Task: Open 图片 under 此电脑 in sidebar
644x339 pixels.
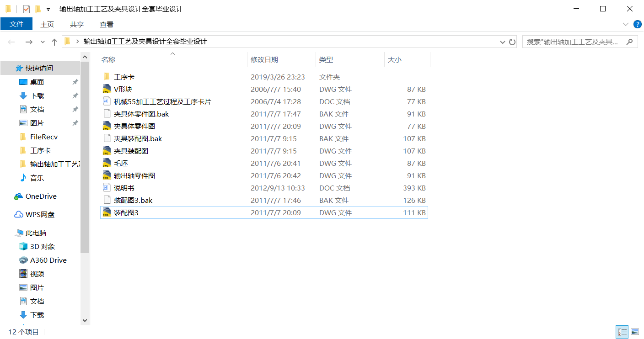Action: coord(37,287)
